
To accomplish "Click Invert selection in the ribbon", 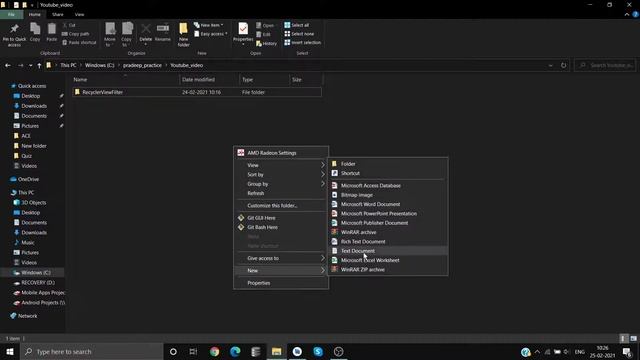I will (x=302, y=42).
